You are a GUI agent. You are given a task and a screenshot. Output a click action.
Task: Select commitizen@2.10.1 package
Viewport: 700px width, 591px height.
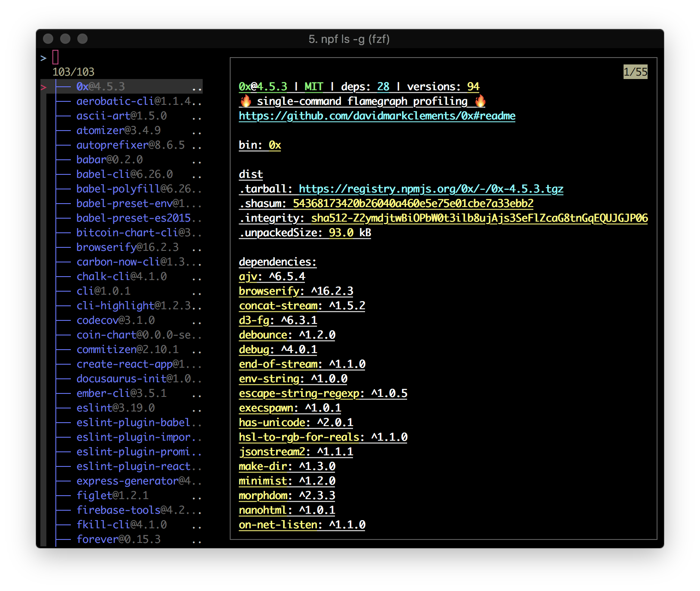pos(122,350)
